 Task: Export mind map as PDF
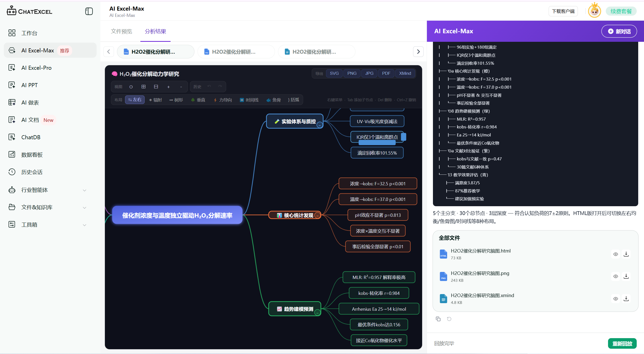pos(386,73)
